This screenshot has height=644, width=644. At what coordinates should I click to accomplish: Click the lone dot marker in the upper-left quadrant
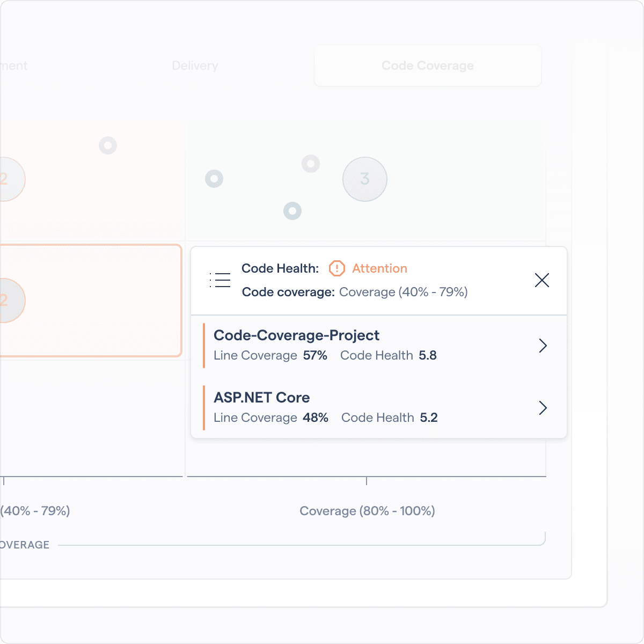click(x=108, y=144)
